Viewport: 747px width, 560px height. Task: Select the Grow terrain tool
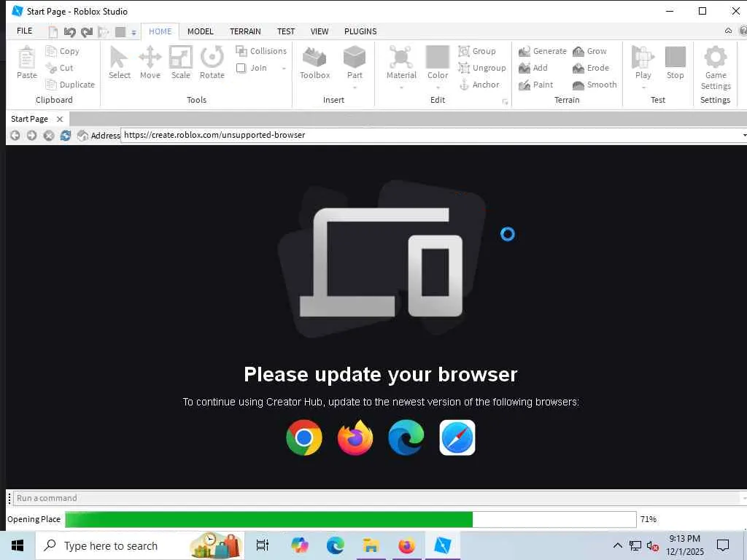pyautogui.click(x=589, y=51)
